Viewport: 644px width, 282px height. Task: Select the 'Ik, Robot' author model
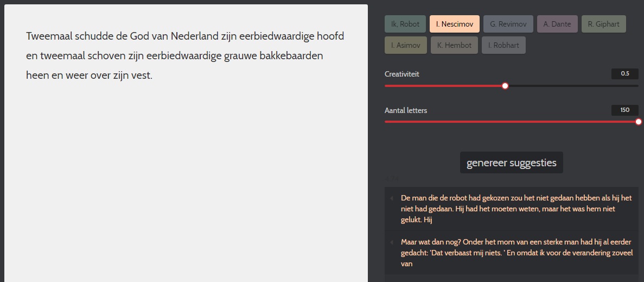[405, 24]
